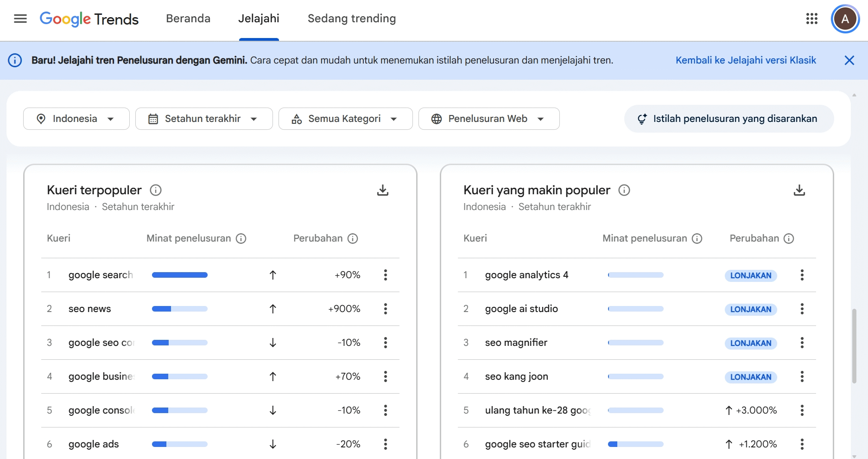Click the Kueri column header on left card
Viewport: 868px width, 459px height.
tap(58, 238)
